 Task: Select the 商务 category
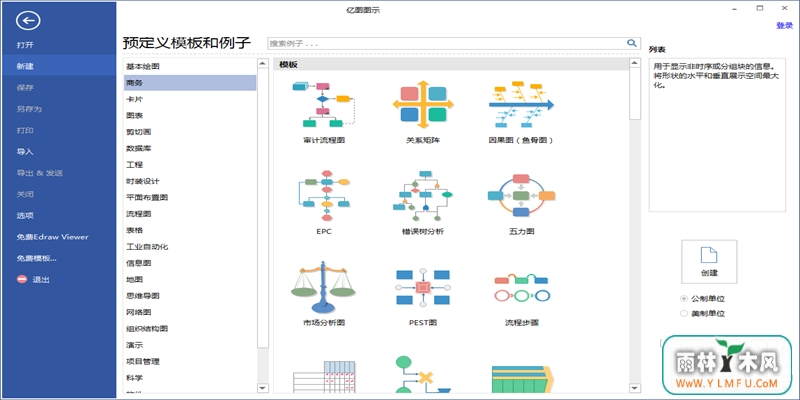coord(190,83)
